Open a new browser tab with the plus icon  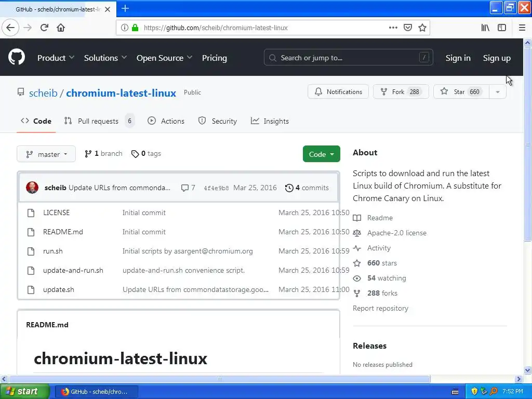pyautogui.click(x=125, y=8)
